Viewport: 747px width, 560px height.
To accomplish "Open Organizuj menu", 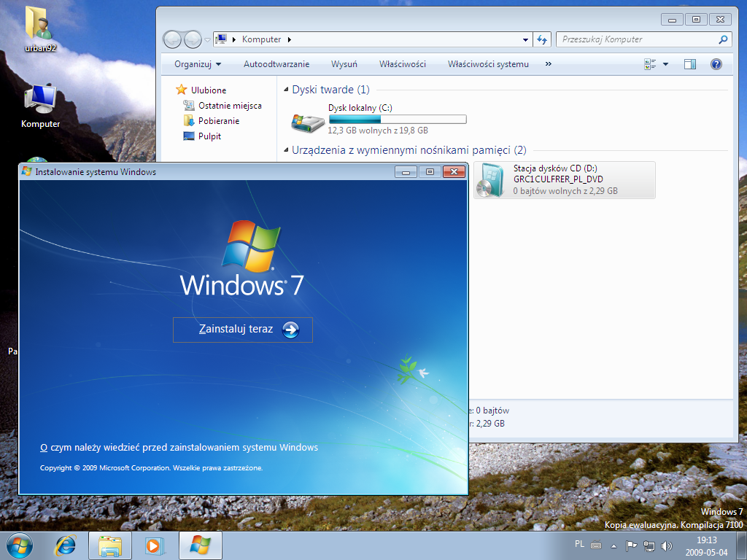I will pos(198,64).
